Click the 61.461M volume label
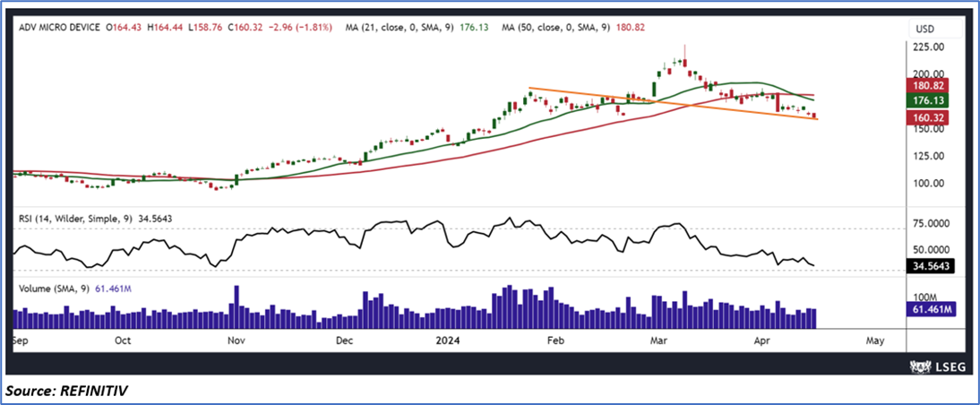The height and width of the screenshot is (405, 980). (x=932, y=309)
